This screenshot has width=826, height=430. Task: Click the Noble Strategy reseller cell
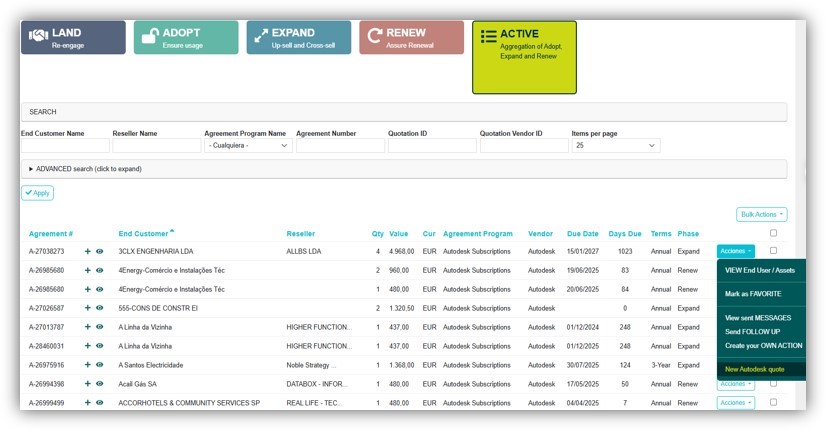point(311,365)
